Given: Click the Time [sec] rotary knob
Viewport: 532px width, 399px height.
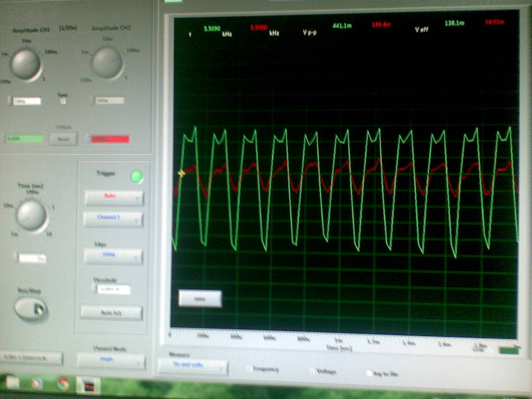Looking at the screenshot, I should tap(32, 215).
